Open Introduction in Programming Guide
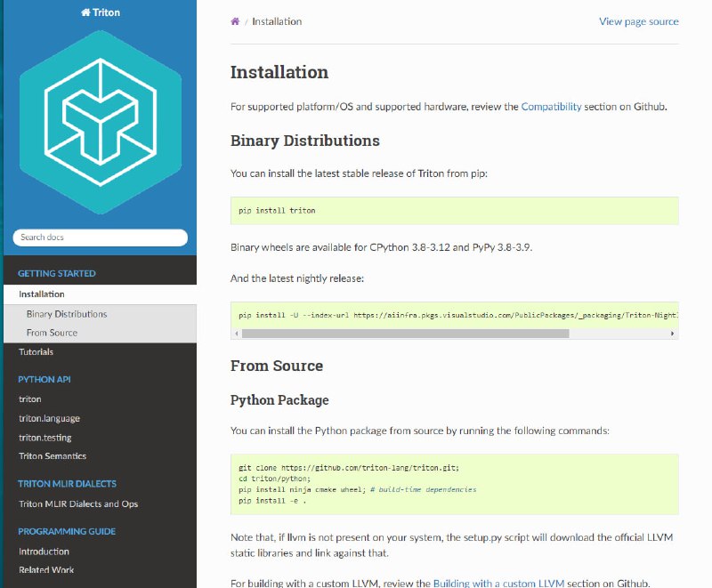The width and height of the screenshot is (712, 588). coord(44,552)
